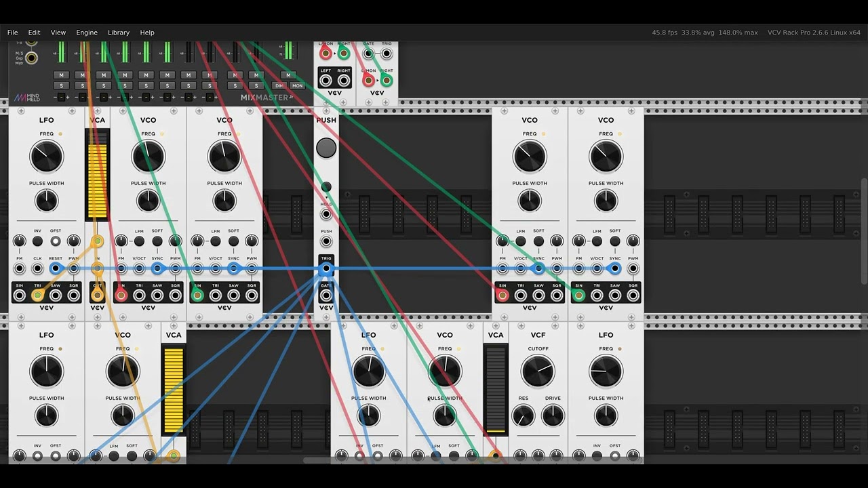Screen dimensions: 868x488
Task: Click the DRIVE knob on VCF module
Action: pos(553,415)
